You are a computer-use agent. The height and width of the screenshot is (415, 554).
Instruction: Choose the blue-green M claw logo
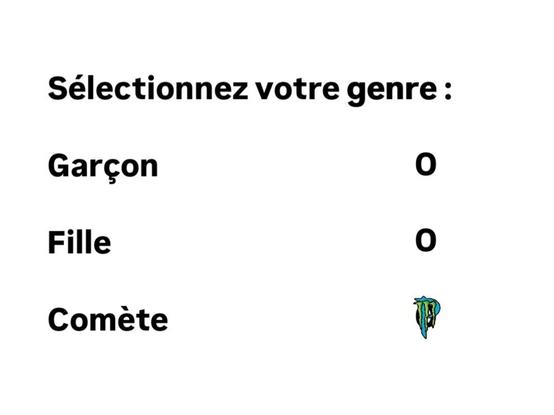pyautogui.click(x=427, y=318)
